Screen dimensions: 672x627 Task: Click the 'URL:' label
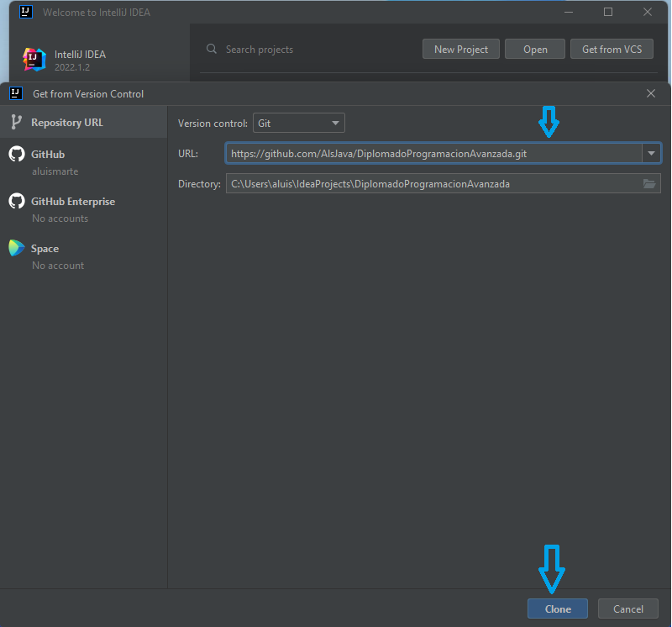188,154
